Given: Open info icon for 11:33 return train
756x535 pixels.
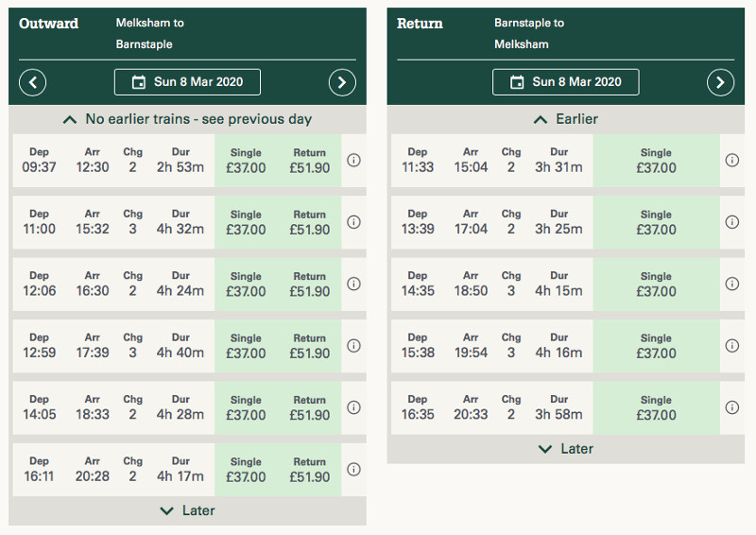Looking at the screenshot, I should click(731, 161).
